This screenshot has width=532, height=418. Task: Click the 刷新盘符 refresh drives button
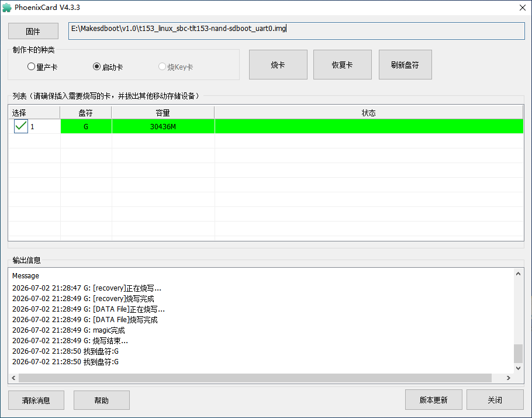[405, 65]
